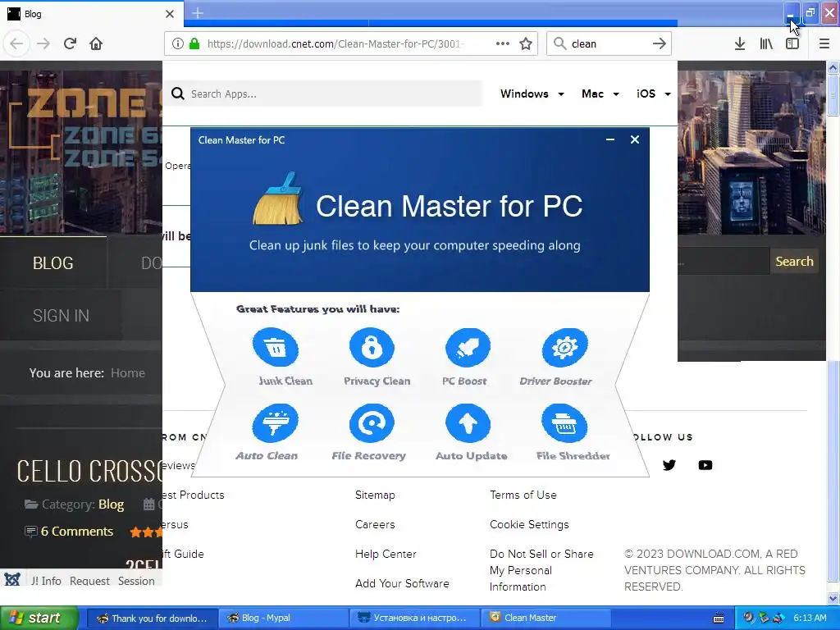Submit search with the go arrow
This screenshot has width=840, height=630.
pos(660,44)
